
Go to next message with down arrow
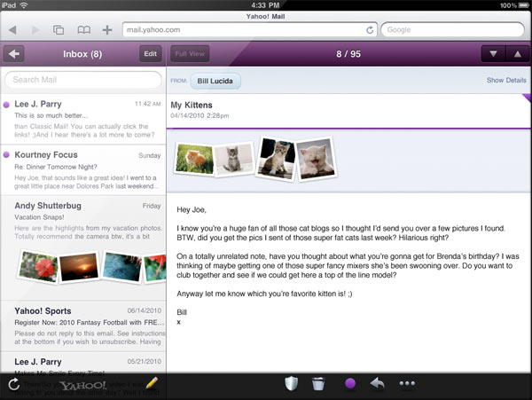coord(494,54)
